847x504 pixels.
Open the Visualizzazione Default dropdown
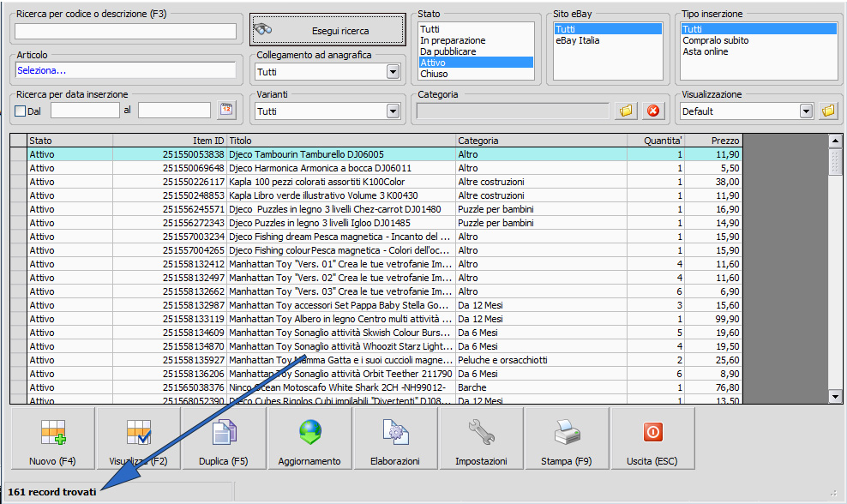click(x=806, y=111)
